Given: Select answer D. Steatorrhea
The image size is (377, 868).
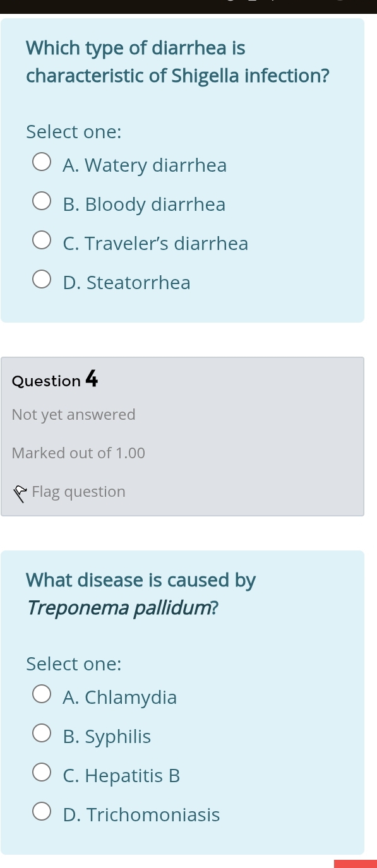Looking at the screenshot, I should coord(41,278).
